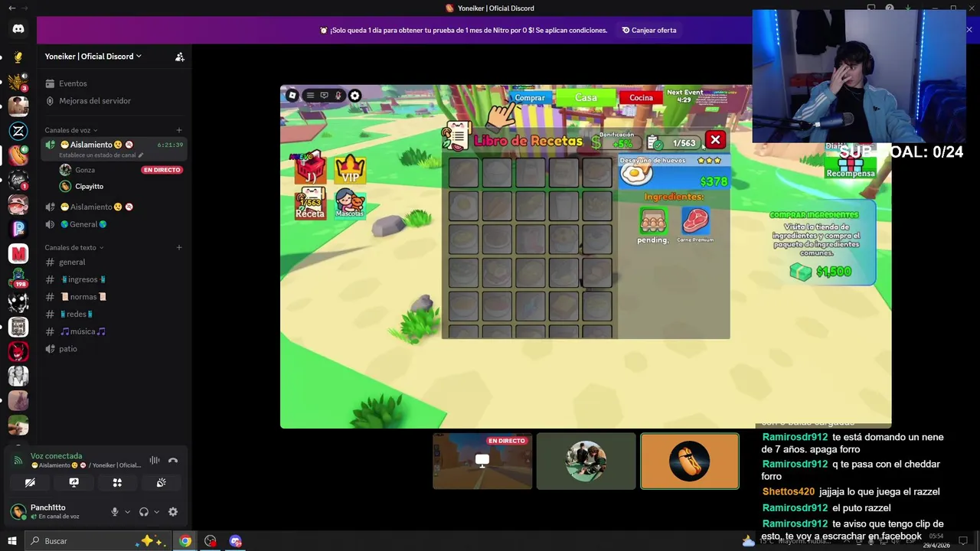This screenshot has width=980, height=551.
Task: Open the hot dog server icon
Action: click(x=18, y=155)
